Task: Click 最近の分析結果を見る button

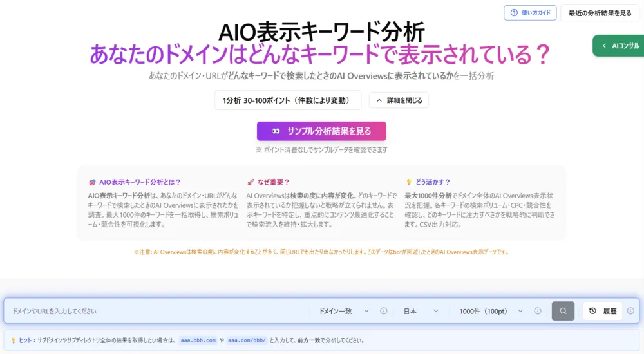Action: (600, 13)
